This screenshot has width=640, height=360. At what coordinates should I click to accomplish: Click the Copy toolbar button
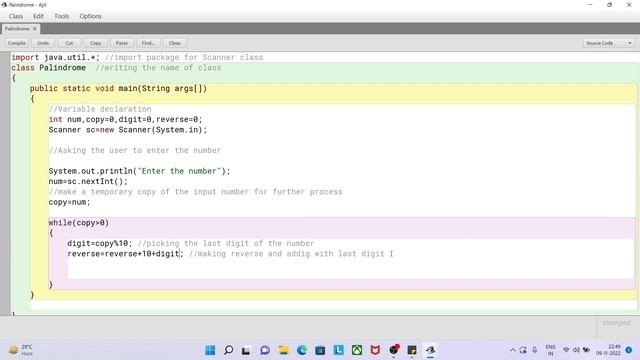[96, 43]
